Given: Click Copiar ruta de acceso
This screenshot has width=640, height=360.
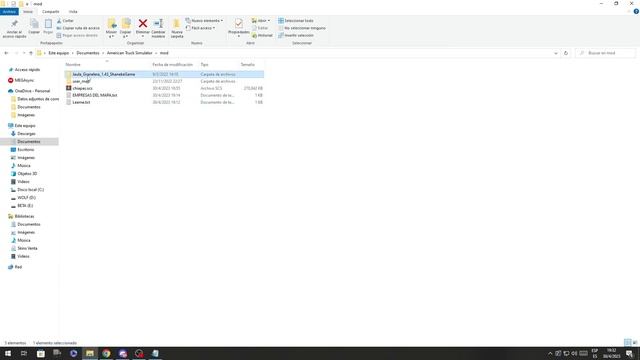Looking at the screenshot, I should [78, 28].
